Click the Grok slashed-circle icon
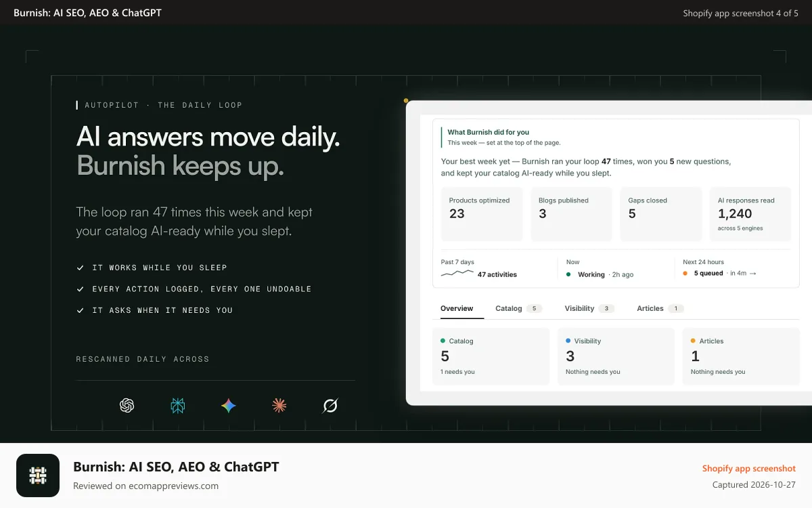 point(330,405)
